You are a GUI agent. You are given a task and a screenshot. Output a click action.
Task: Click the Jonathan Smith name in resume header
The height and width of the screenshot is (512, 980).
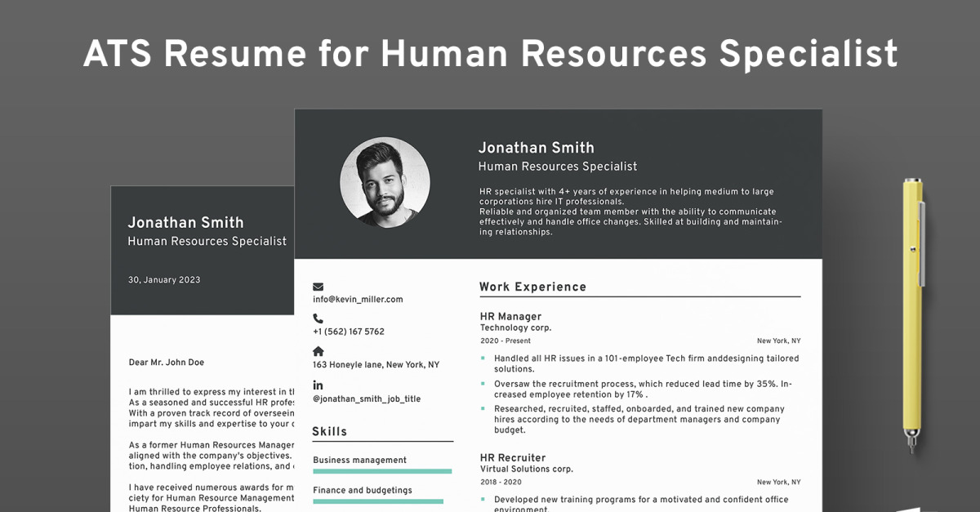[537, 148]
